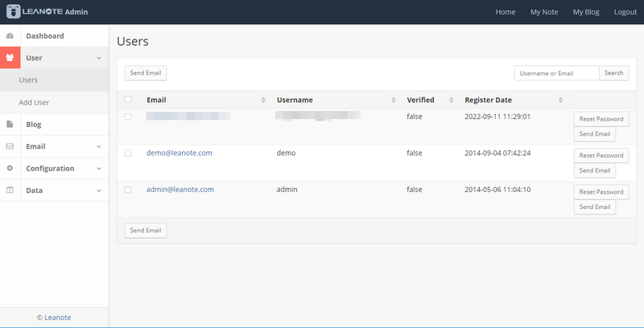The image size is (644, 328).
Task: Reset Password for the 2022-09-11 user
Action: 601,119
